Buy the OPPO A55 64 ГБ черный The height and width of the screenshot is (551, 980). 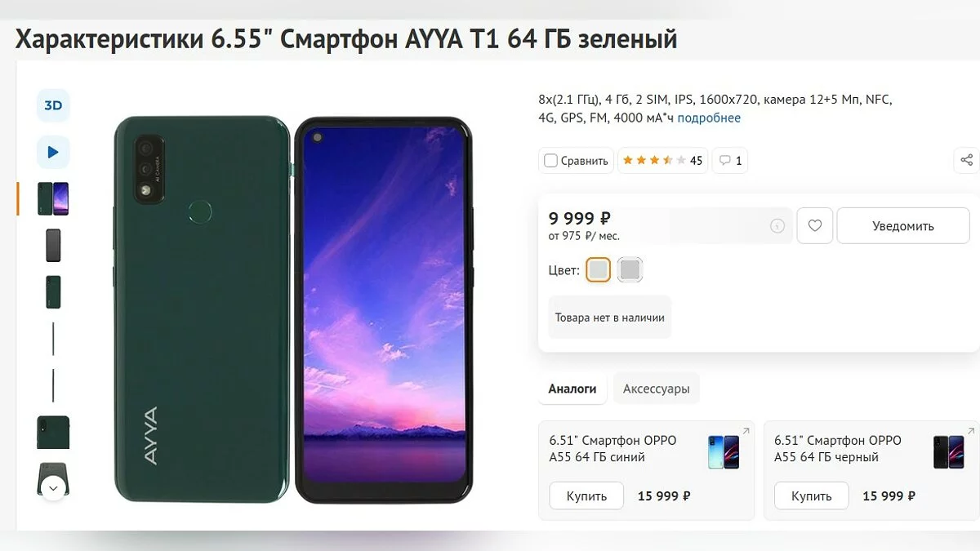[812, 495]
